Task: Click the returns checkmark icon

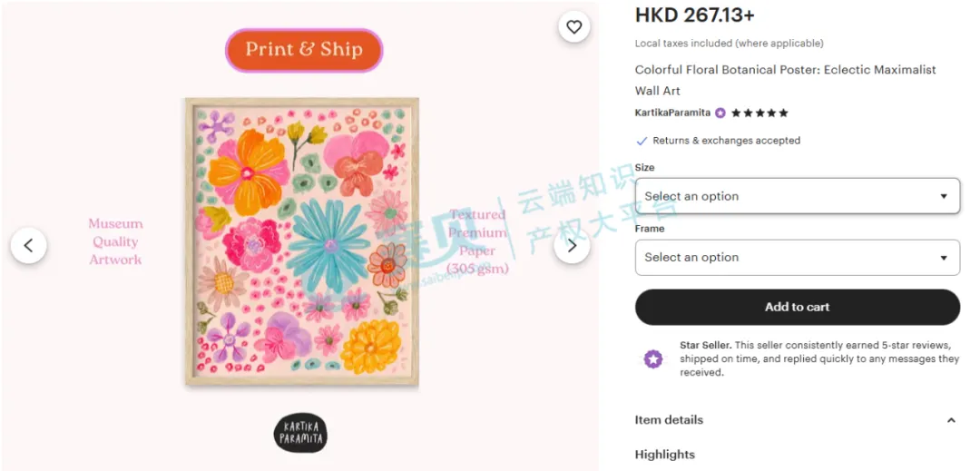Action: [642, 141]
